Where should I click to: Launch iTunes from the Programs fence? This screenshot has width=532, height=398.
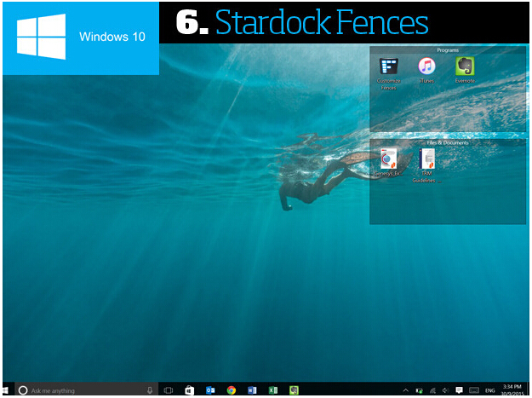[426, 67]
